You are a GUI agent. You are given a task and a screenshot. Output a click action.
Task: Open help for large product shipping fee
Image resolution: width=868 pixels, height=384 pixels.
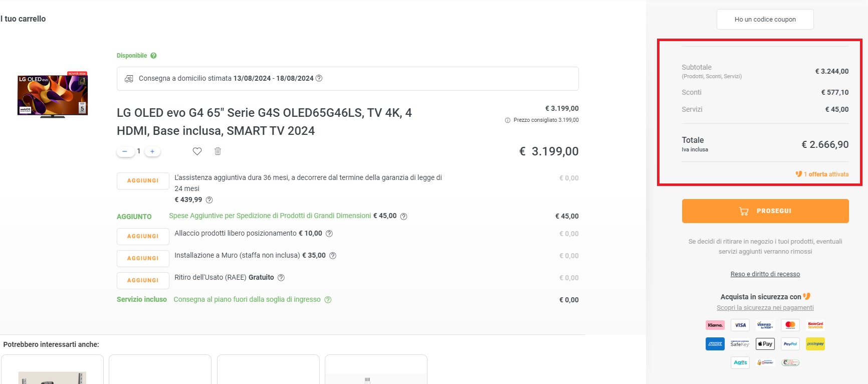tap(403, 217)
